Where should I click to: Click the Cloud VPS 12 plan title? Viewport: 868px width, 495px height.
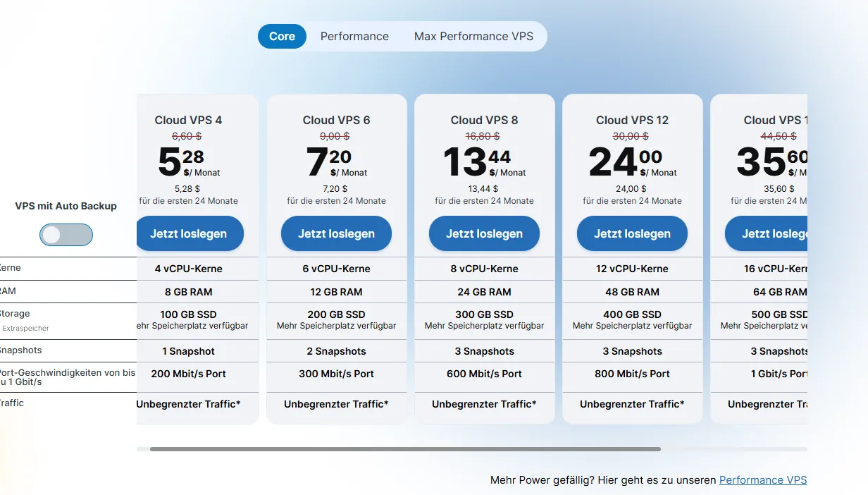[632, 120]
